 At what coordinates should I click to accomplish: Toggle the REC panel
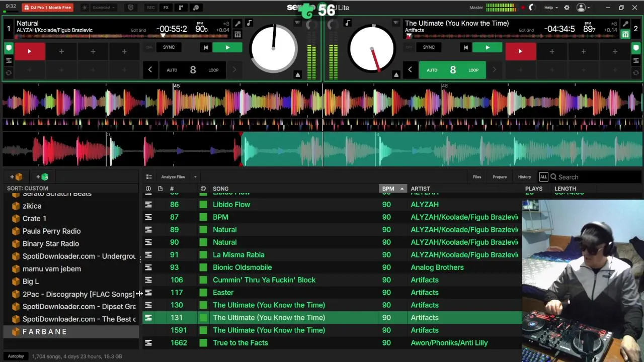point(150,8)
